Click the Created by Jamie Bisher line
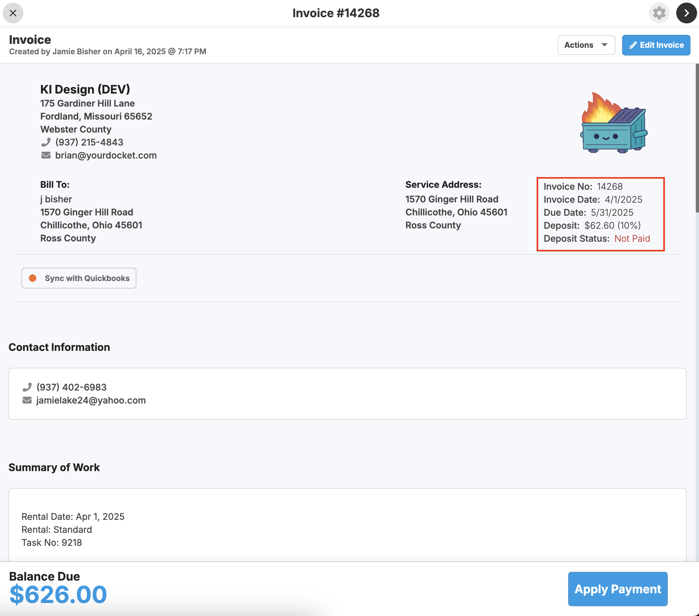 (108, 51)
